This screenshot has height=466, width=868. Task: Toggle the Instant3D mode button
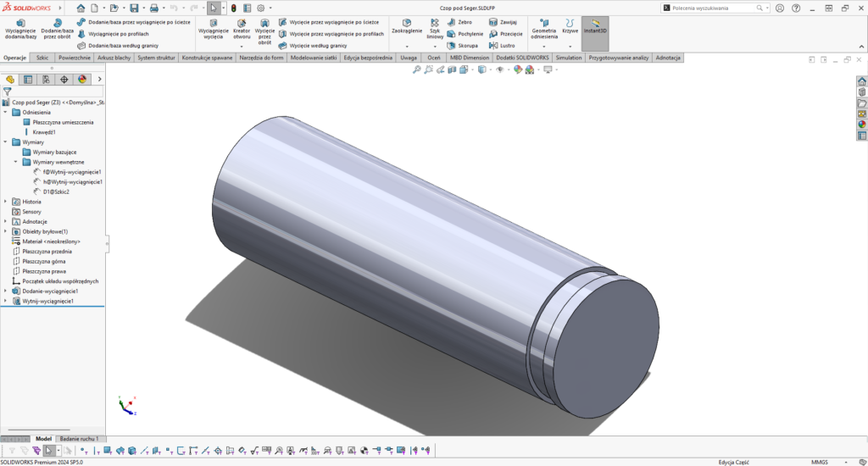click(595, 29)
